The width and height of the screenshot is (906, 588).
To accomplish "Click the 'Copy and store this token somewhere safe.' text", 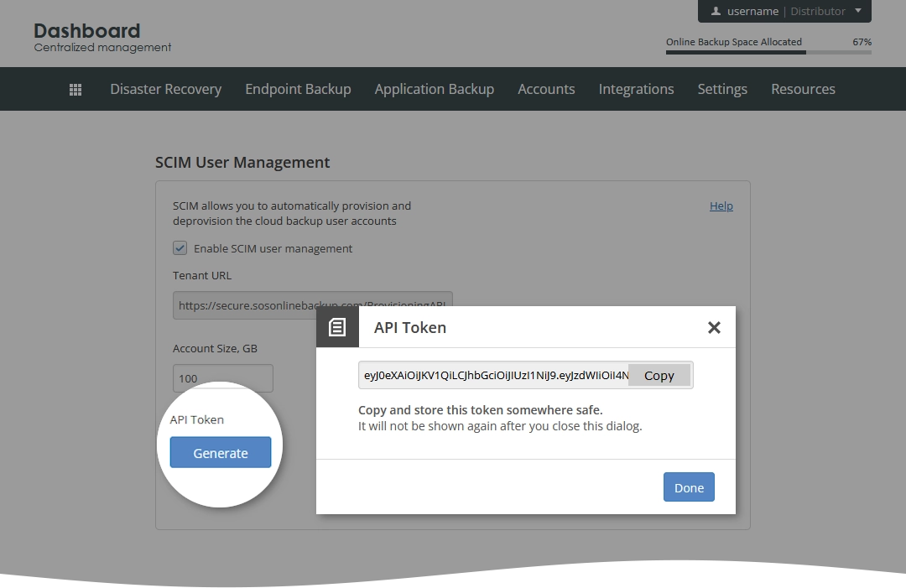I will (x=480, y=410).
